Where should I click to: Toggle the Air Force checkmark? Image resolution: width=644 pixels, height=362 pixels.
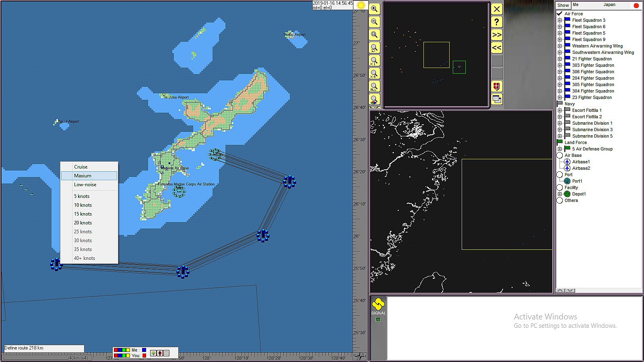559,14
